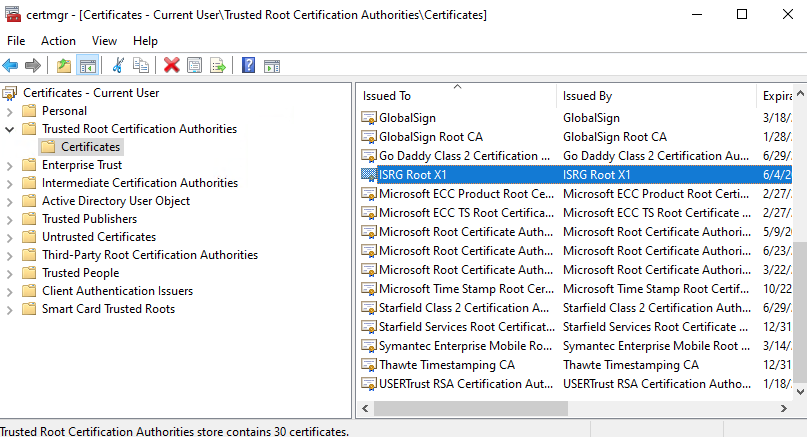Open Properties toolbar icon
The width and height of the screenshot is (807, 437).
[195, 65]
